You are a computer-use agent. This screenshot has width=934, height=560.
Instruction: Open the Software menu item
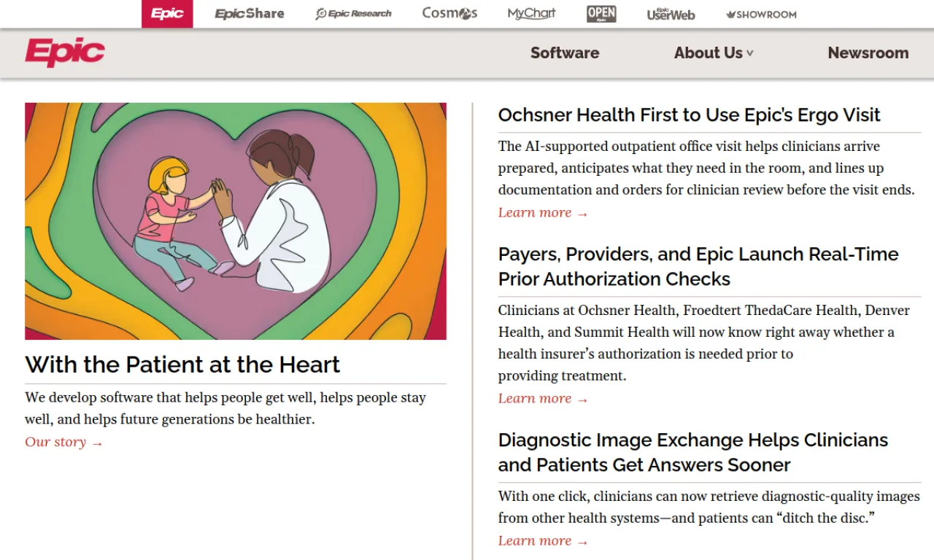[565, 52]
